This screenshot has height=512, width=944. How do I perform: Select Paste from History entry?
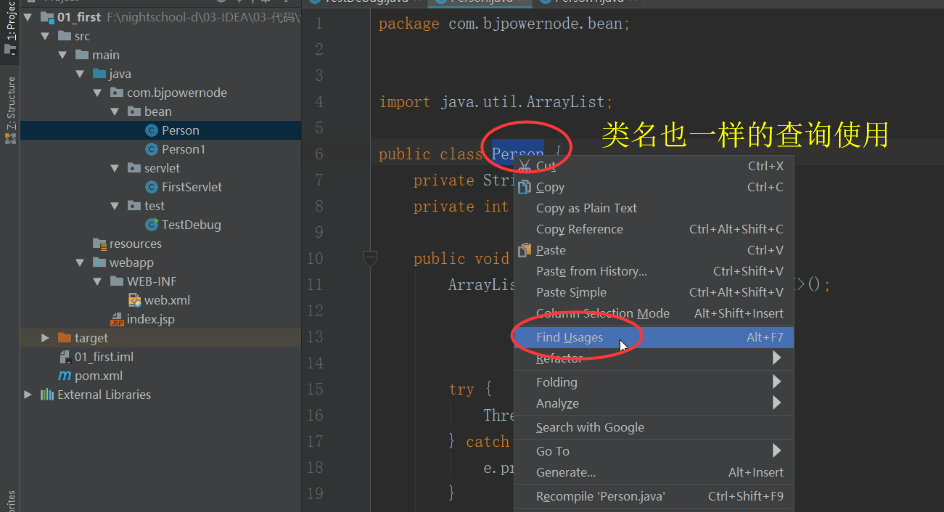[x=654, y=272]
